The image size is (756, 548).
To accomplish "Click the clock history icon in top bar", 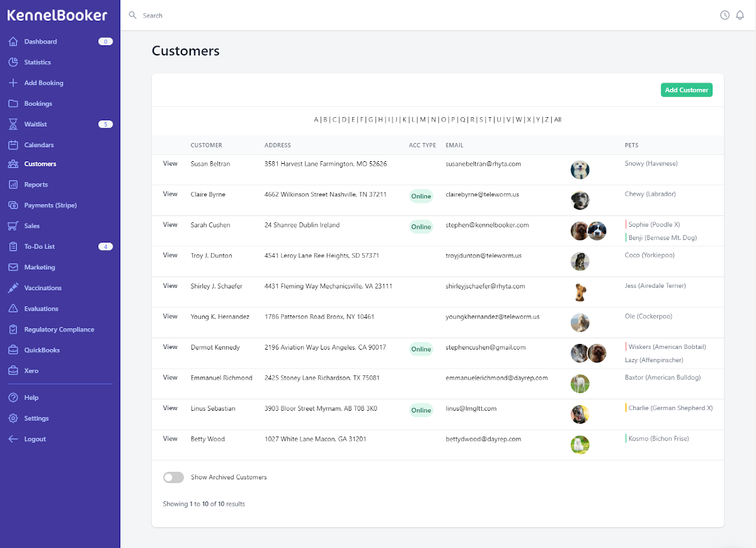I will coord(724,15).
